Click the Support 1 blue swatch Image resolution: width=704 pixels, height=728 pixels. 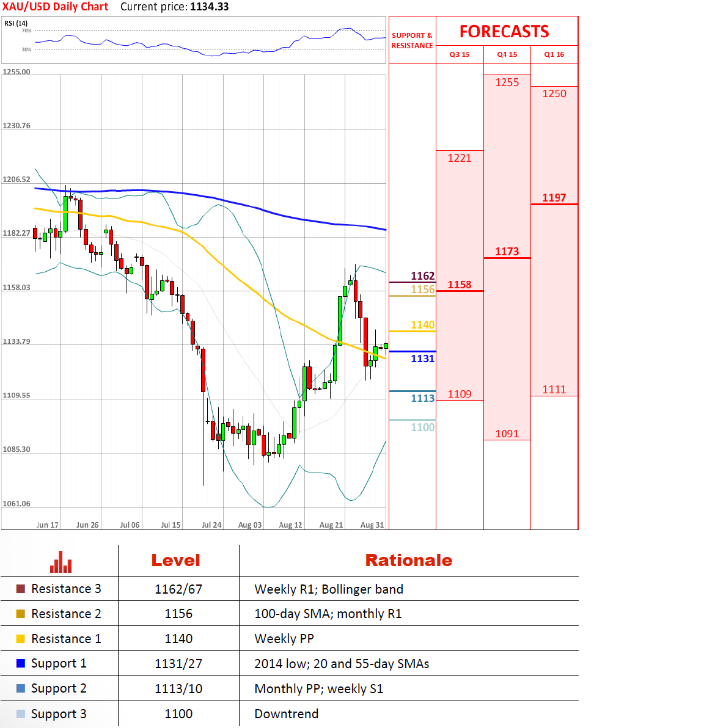pyautogui.click(x=21, y=663)
